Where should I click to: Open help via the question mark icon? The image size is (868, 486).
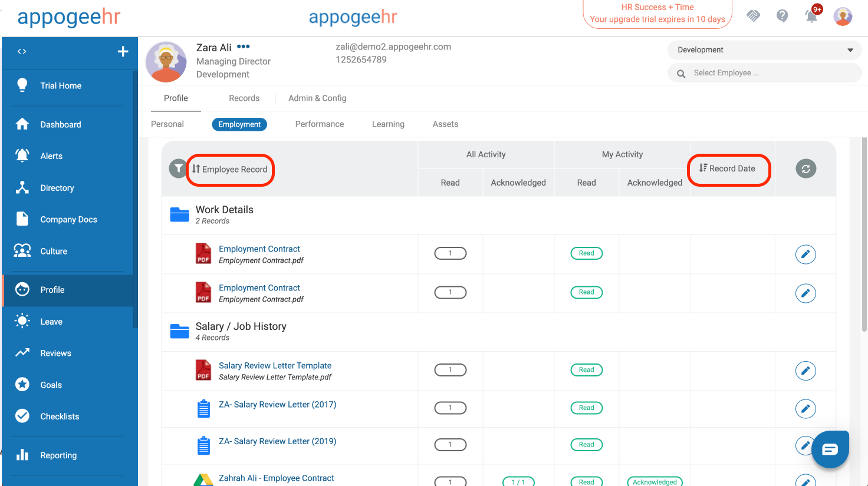click(x=782, y=16)
